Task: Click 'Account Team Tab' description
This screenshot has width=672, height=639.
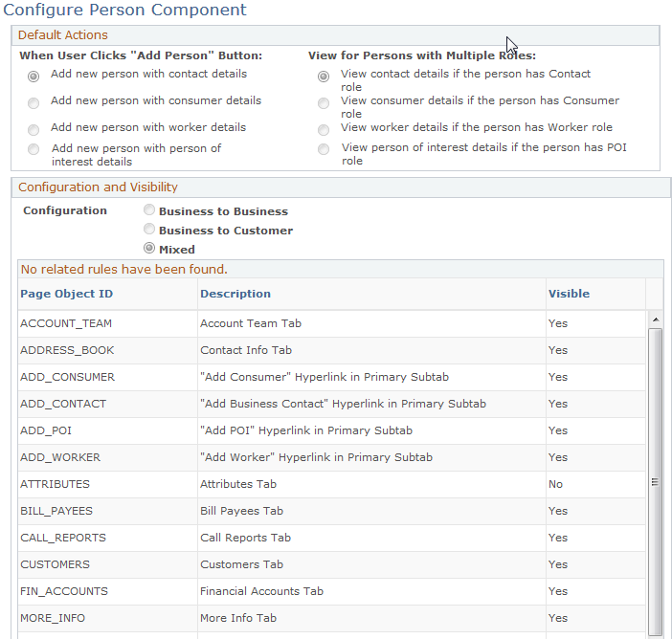Action: click(251, 323)
